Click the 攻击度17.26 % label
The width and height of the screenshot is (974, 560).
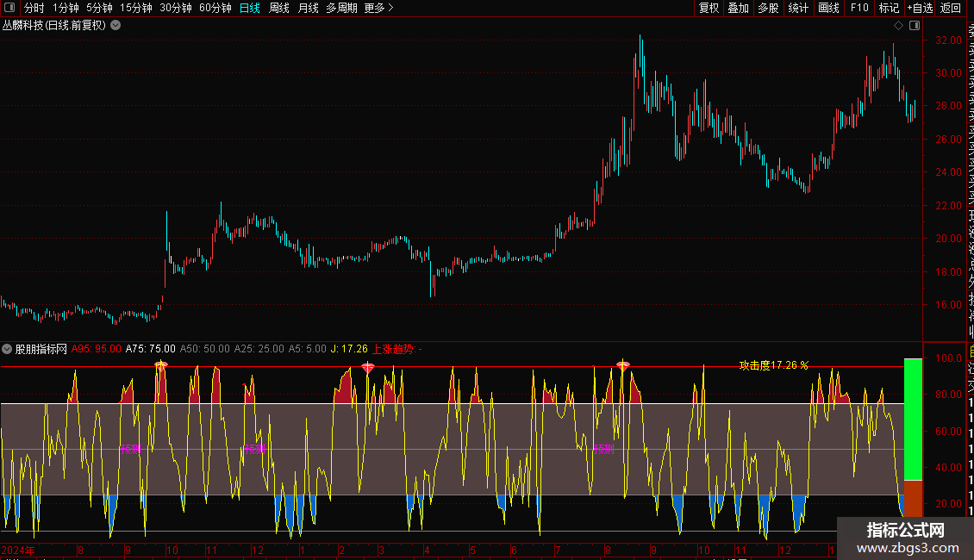pyautogui.click(x=773, y=365)
